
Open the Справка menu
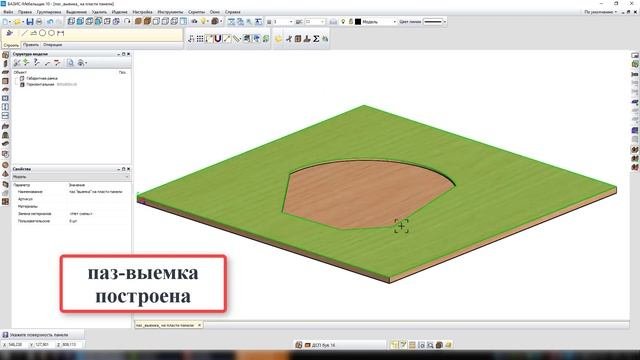[233, 12]
